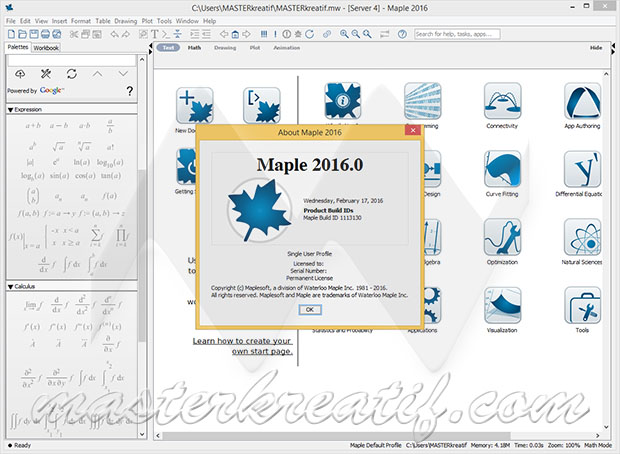
Task: Execute entire worksheet (triple exclamation icon)
Action: point(264,34)
